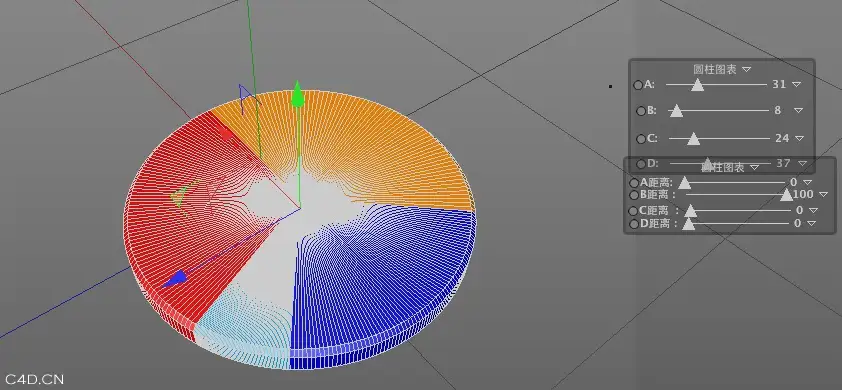Open the lower 圆柱图表 panel header dropdown

754,168
